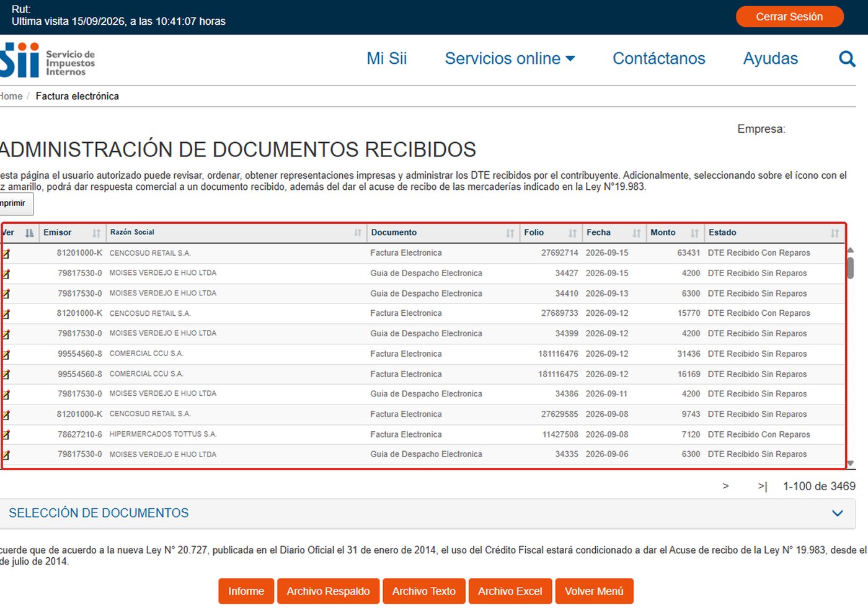Image resolution: width=868 pixels, height=613 pixels.
Task: Open the edit icon for folio 181116476
Action: click(x=6, y=355)
